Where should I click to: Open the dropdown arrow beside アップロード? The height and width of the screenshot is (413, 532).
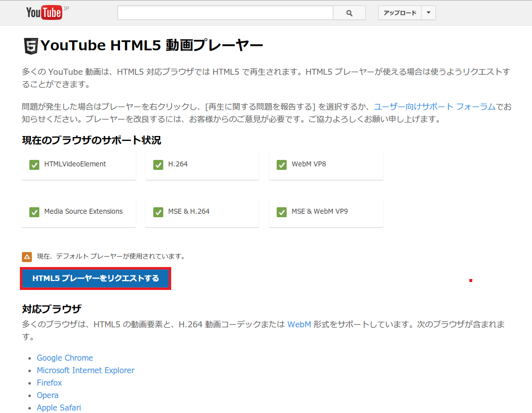428,13
